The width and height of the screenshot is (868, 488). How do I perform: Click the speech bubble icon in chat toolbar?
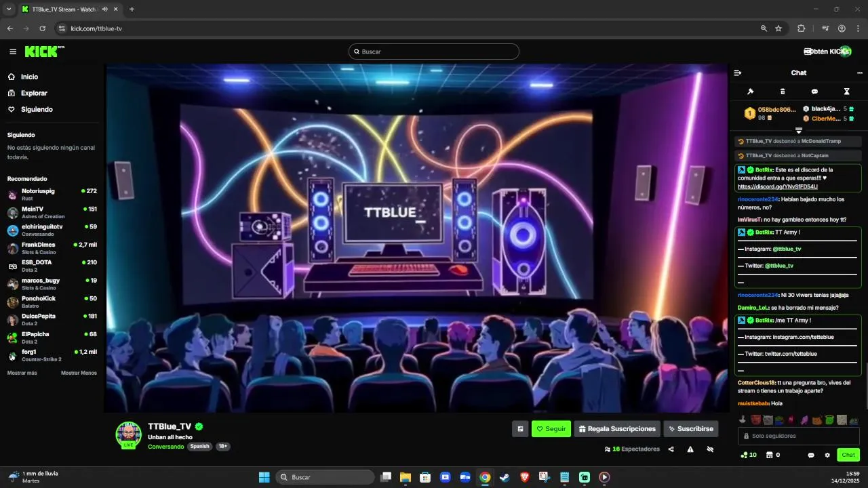click(x=814, y=91)
